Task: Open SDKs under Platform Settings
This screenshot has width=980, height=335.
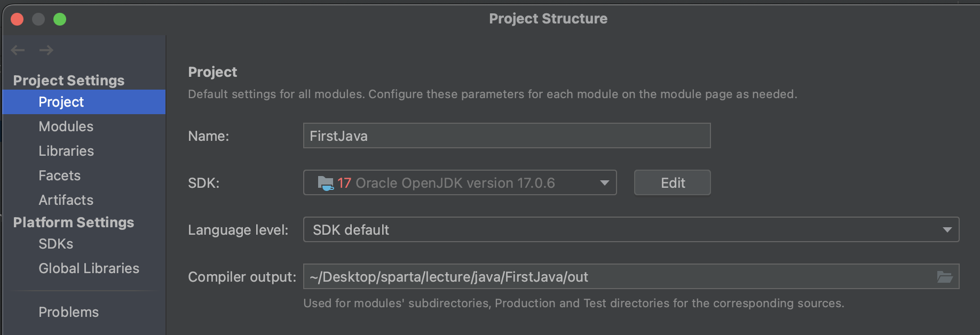Action: 56,244
